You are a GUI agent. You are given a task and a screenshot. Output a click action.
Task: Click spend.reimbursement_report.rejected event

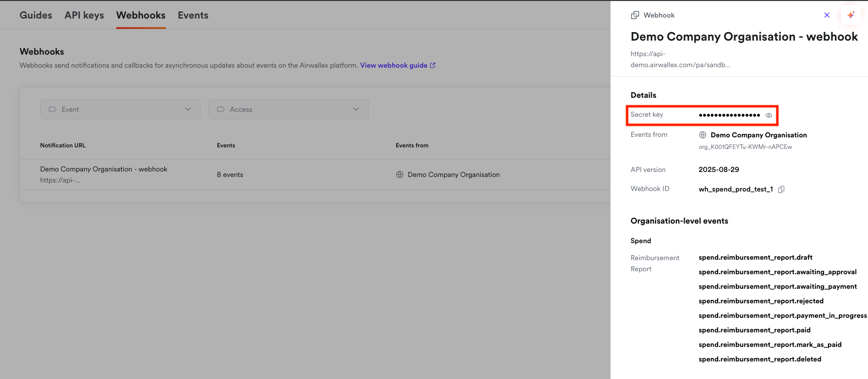[761, 301]
